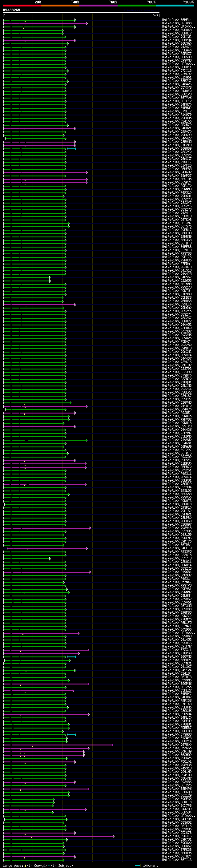Click the red 20% identity legend segment
Viewport: 197px width, 868px height.
[22, 6]
